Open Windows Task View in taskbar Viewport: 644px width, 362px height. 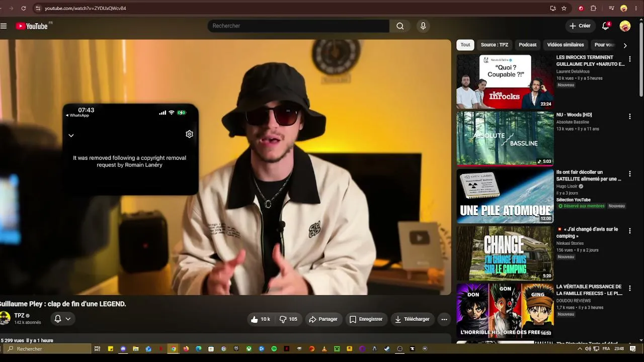[98, 349]
